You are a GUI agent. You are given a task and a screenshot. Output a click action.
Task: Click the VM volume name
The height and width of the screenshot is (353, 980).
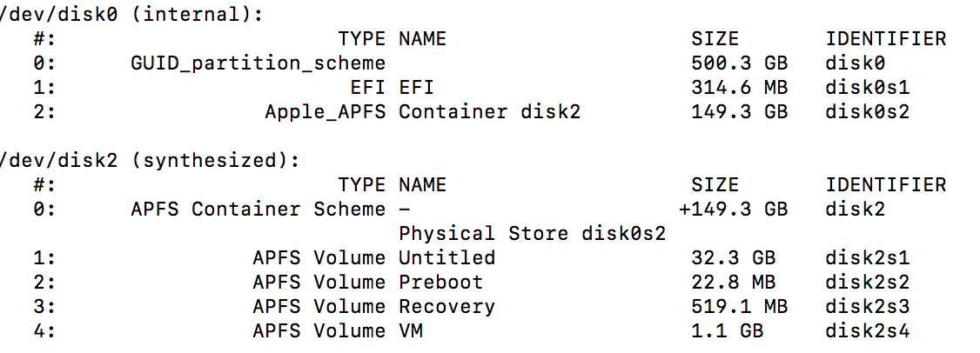click(x=411, y=331)
